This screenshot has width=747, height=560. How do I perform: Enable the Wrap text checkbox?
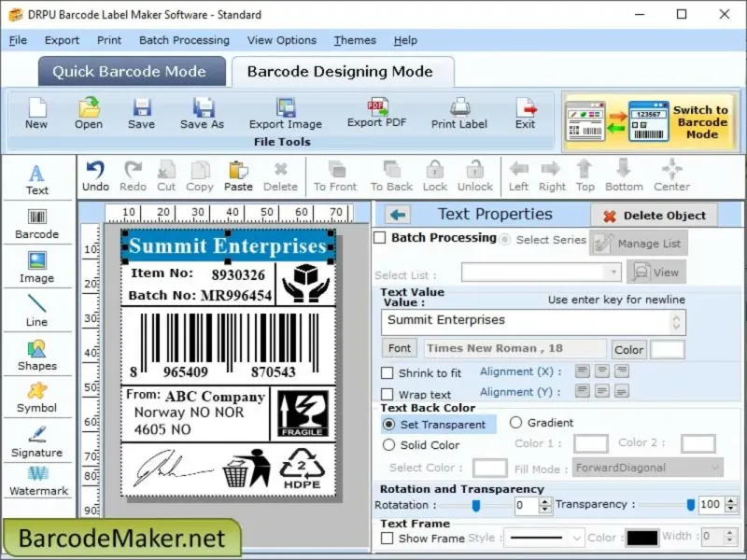(388, 394)
